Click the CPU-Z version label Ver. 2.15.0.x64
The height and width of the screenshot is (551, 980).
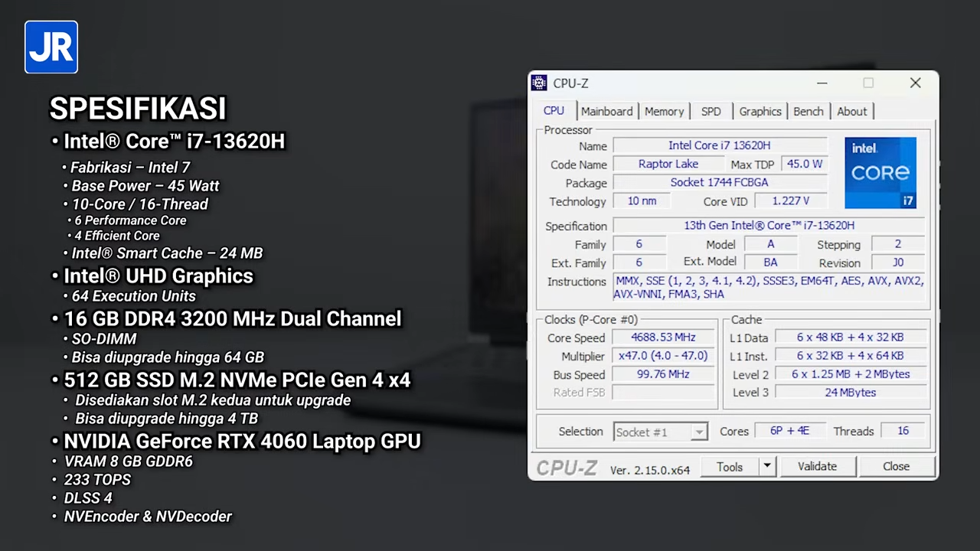tap(649, 470)
